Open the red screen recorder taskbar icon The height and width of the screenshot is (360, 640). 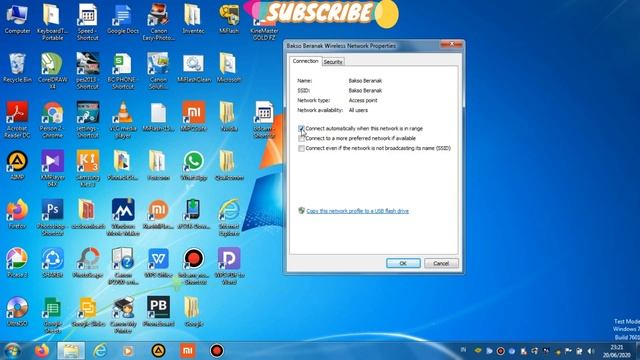tap(217, 351)
